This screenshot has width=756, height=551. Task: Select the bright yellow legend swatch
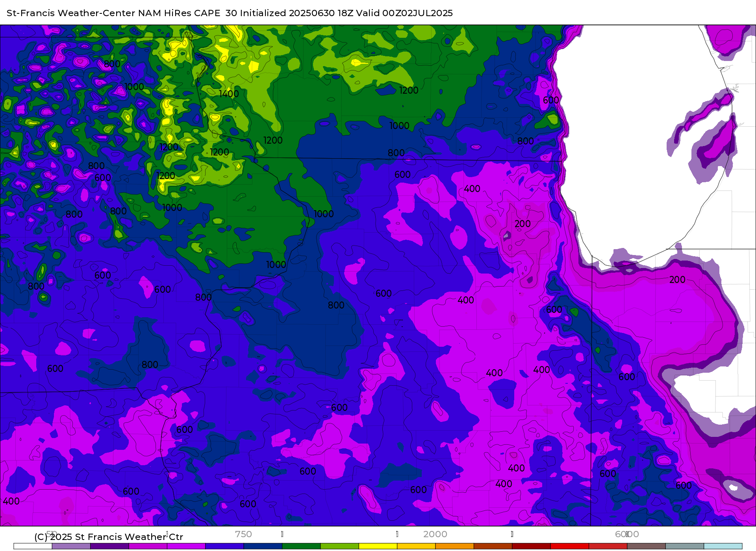click(378, 546)
